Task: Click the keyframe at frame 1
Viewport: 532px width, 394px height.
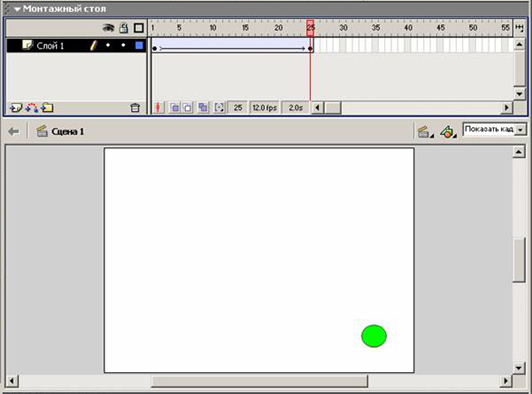Action: pyautogui.click(x=154, y=49)
